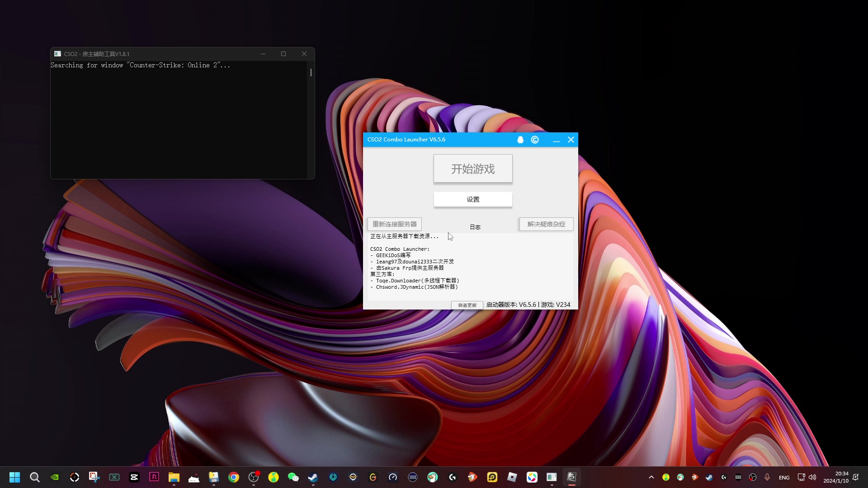Screen dimensions: 868x488
Task: Click the 检查更新 check update button
Action: (x=467, y=305)
